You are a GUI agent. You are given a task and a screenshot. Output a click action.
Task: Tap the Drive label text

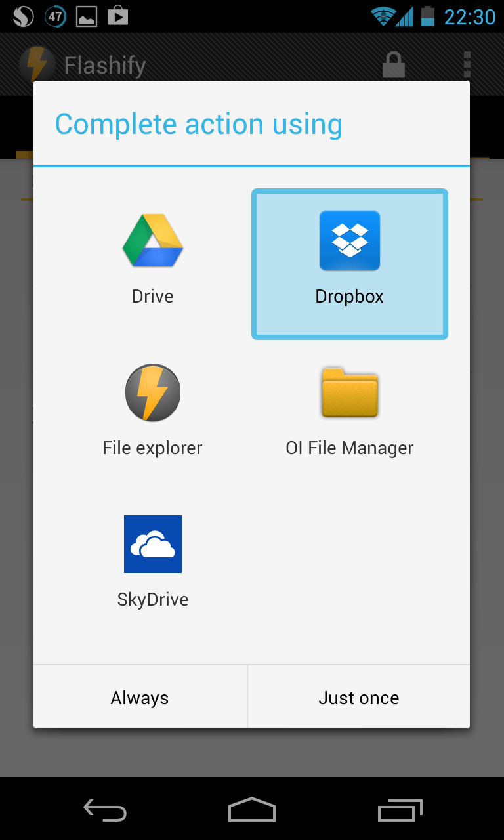(x=153, y=297)
